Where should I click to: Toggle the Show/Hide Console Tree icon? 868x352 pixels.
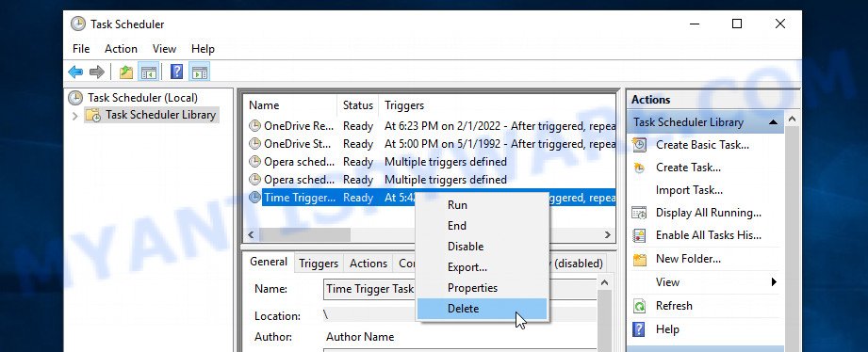coord(148,72)
